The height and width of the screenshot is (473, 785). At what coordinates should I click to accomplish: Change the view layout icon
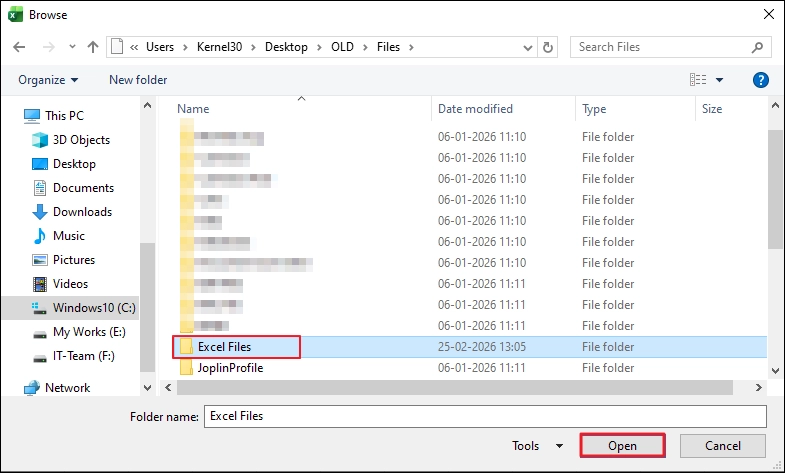tap(698, 80)
